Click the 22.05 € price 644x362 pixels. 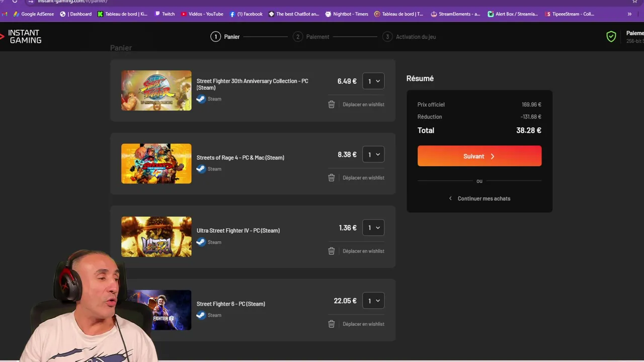click(345, 301)
